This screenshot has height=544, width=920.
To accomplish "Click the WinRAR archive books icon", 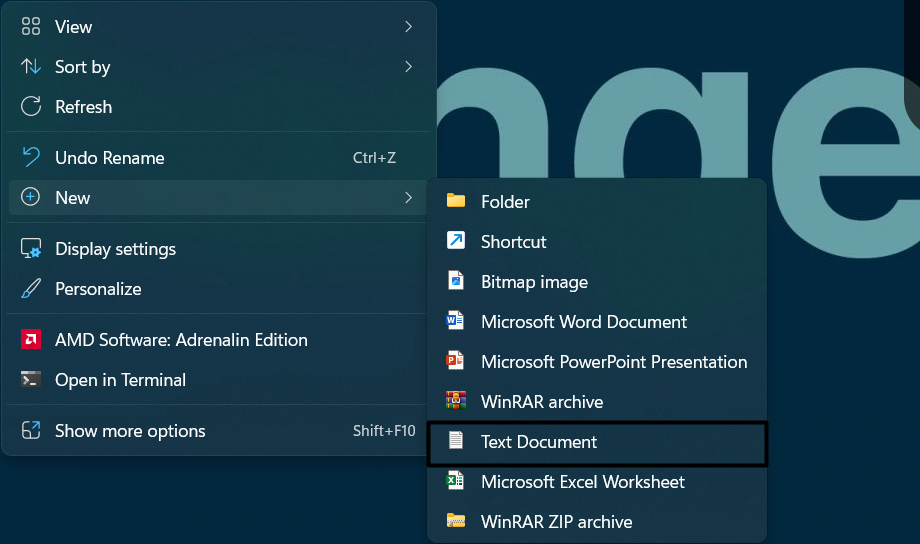I will [456, 401].
